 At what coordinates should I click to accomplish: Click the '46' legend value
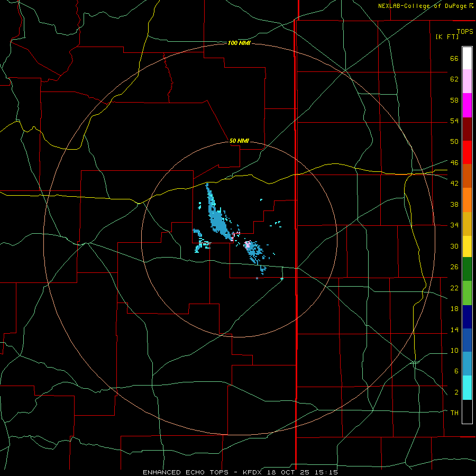coord(454,163)
